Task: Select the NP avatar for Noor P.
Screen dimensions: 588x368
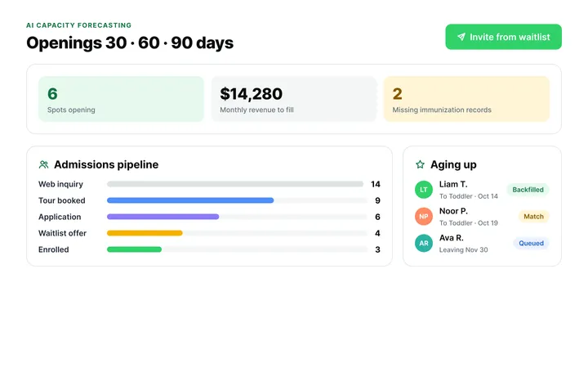Action: click(x=424, y=216)
